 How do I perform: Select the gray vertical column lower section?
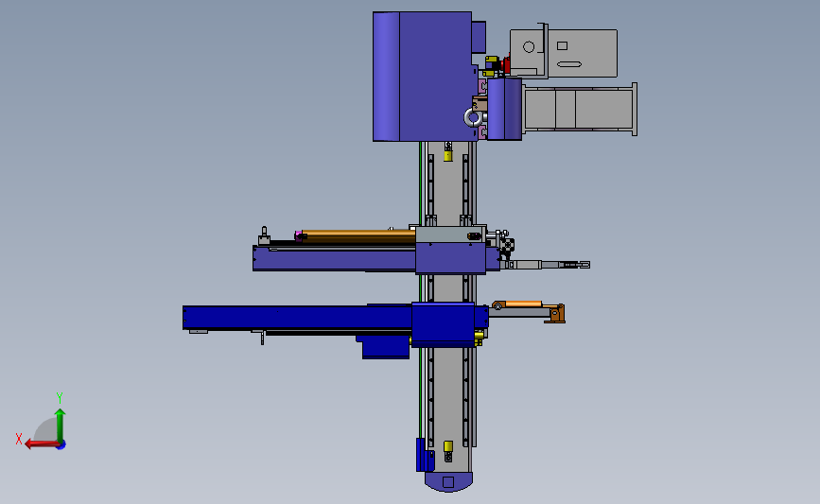pos(447,408)
